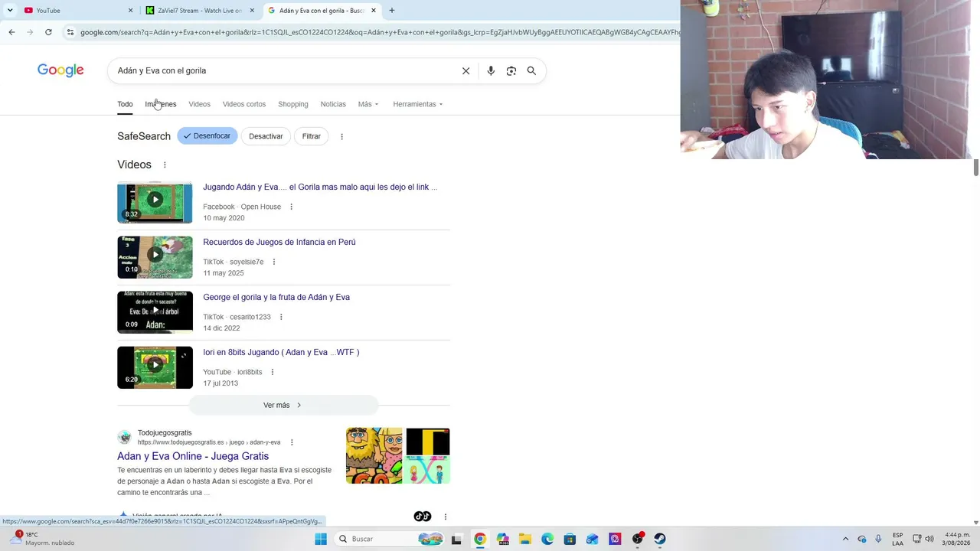Stay on the Todo results tab
The image size is (980, 551).
point(125,104)
